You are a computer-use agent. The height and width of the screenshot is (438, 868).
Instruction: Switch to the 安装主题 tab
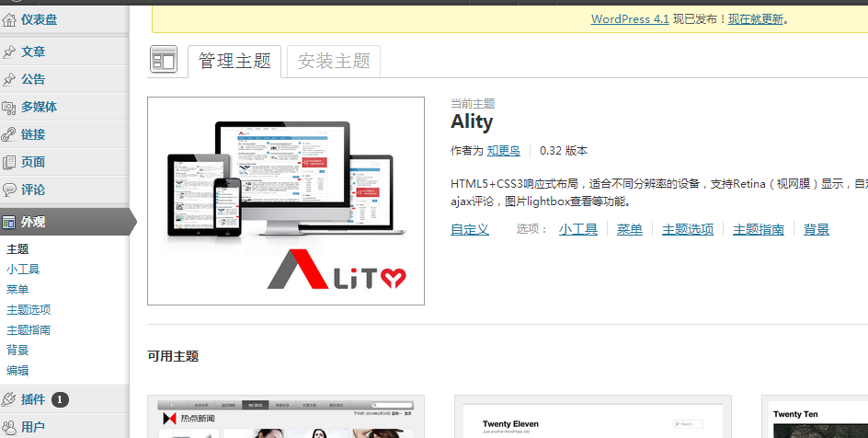pos(334,62)
